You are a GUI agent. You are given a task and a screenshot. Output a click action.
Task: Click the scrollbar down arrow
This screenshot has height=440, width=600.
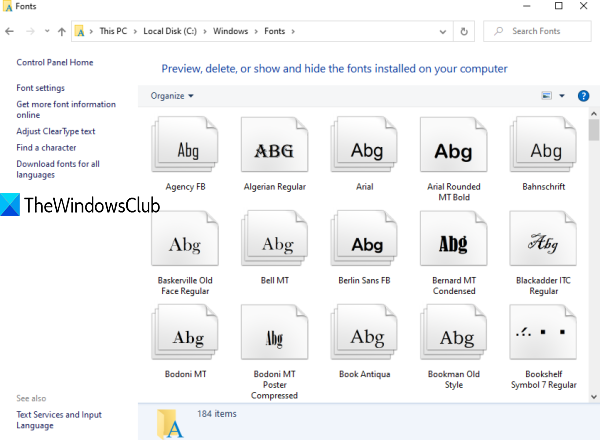tap(593, 397)
